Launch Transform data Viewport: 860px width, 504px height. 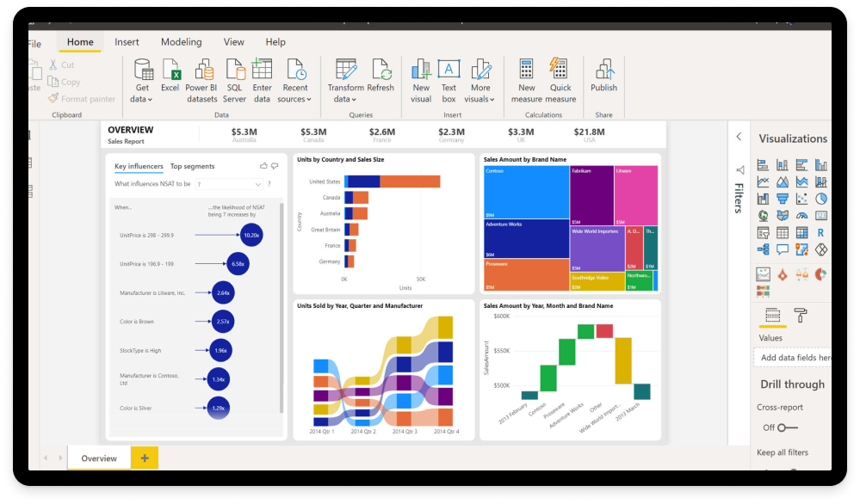tap(345, 81)
